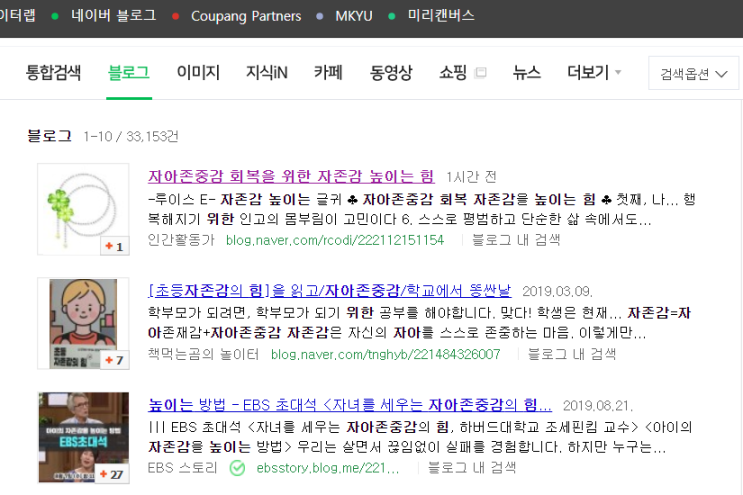Open the 미리캔버스 bookmark
Viewport: 743px width, 495px height.
pyautogui.click(x=441, y=16)
